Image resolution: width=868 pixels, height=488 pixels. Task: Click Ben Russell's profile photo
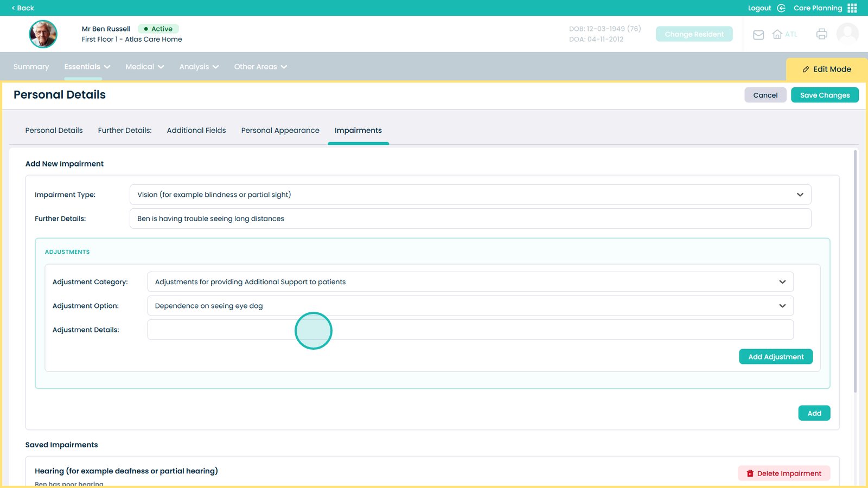point(43,34)
